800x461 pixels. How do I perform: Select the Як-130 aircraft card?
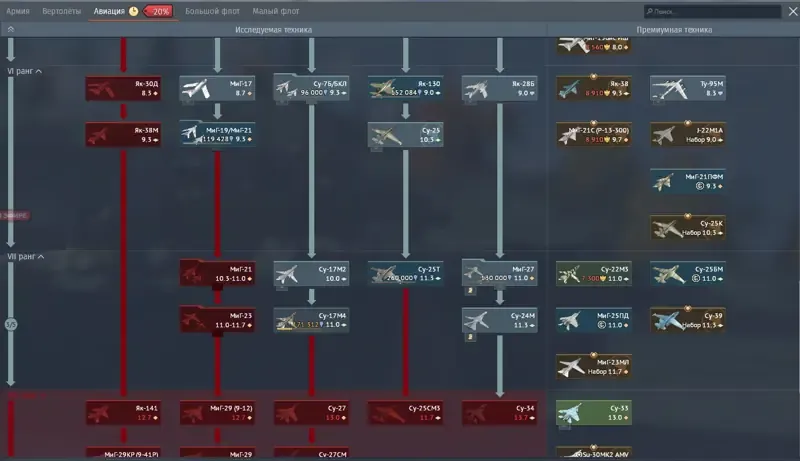click(406, 88)
